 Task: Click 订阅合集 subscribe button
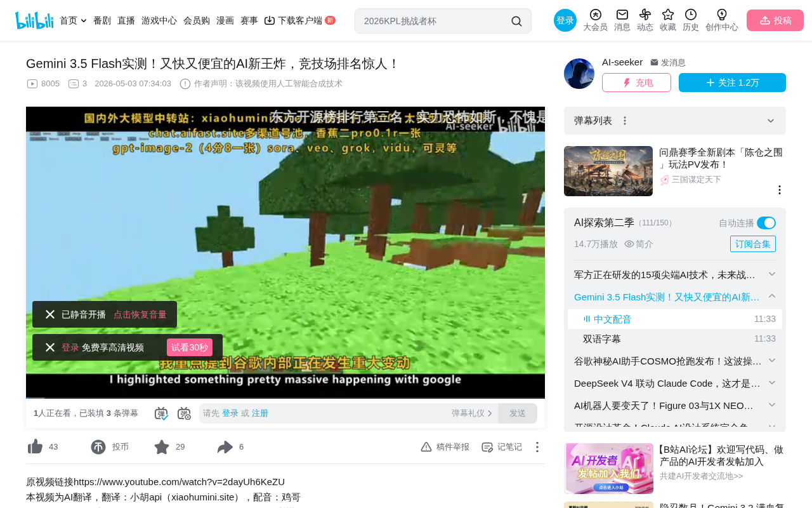pos(753,244)
